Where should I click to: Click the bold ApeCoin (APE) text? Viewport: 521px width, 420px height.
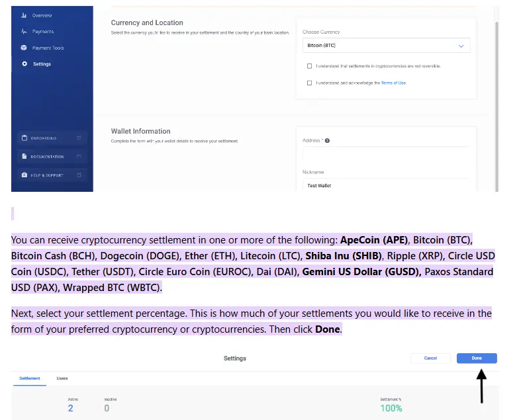(374, 239)
